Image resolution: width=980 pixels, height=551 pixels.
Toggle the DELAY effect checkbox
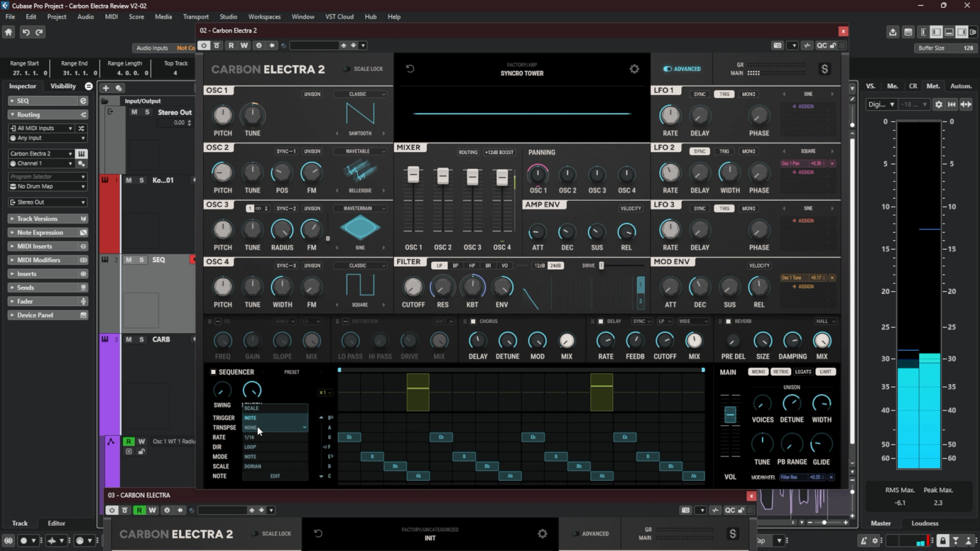[x=601, y=321]
